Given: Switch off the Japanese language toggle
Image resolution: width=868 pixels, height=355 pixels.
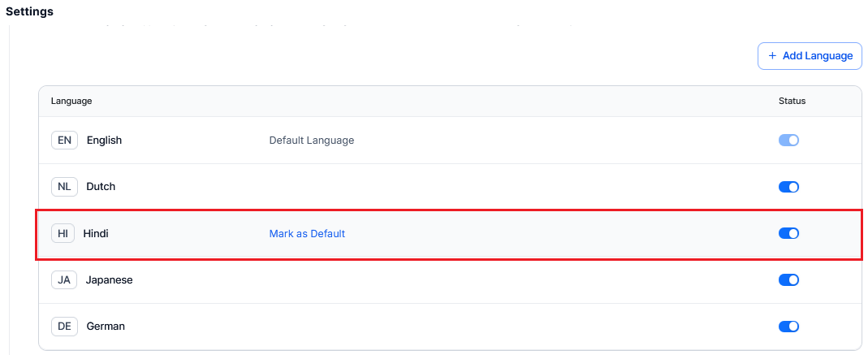Looking at the screenshot, I should [x=788, y=279].
